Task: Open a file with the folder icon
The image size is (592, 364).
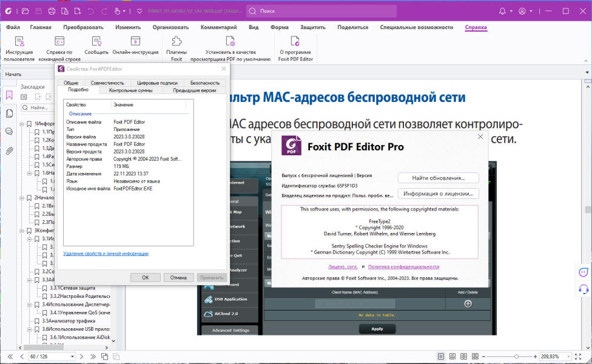Action: click(x=25, y=11)
